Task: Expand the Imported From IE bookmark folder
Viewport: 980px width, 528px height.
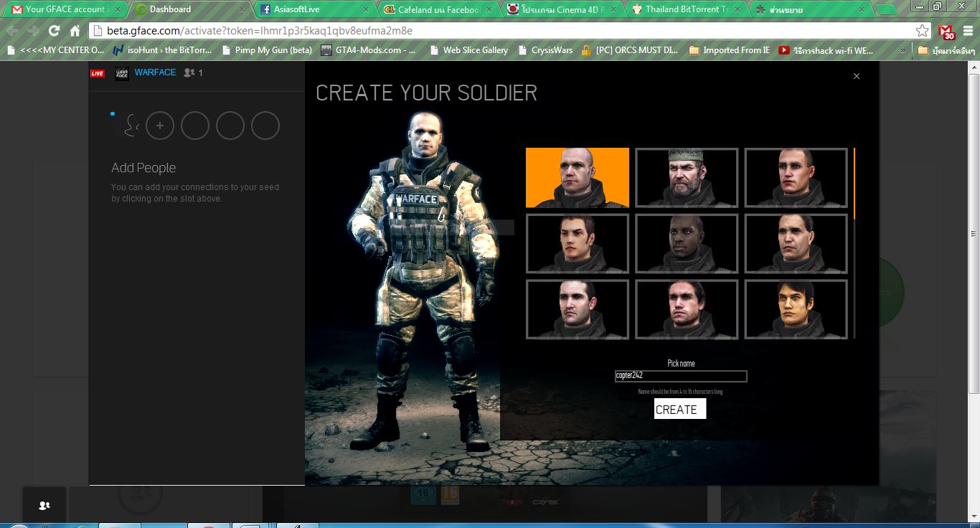Action: 730,50
